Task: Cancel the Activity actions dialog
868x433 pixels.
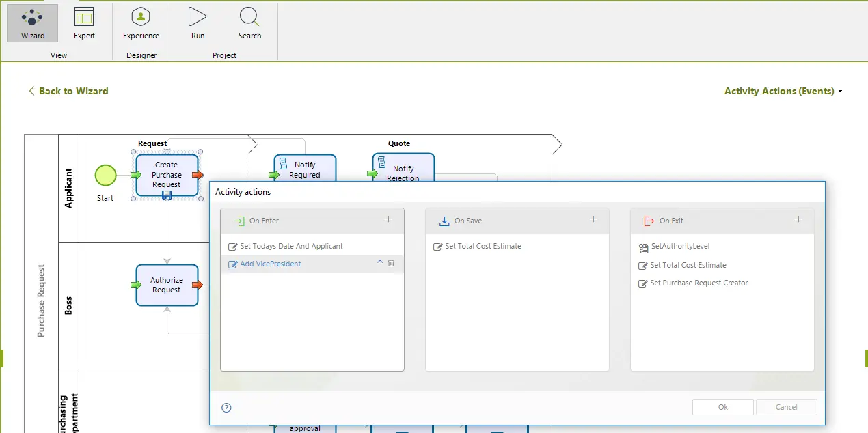Action: click(787, 407)
